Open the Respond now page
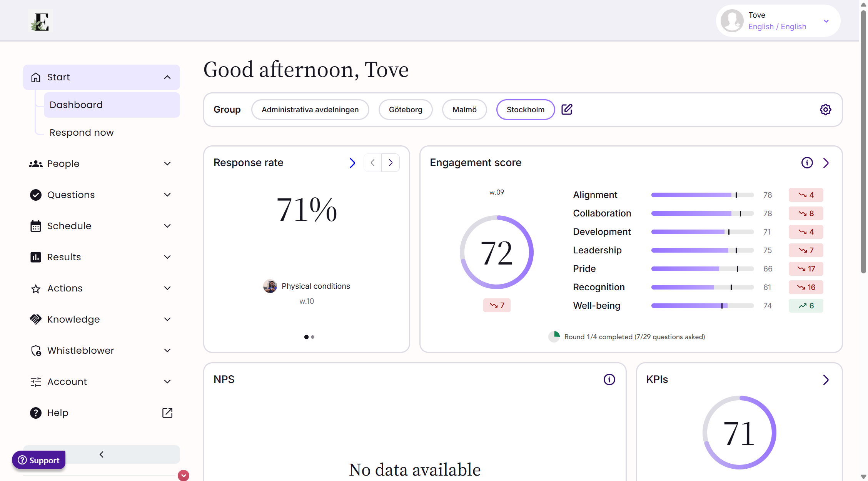 [82, 133]
